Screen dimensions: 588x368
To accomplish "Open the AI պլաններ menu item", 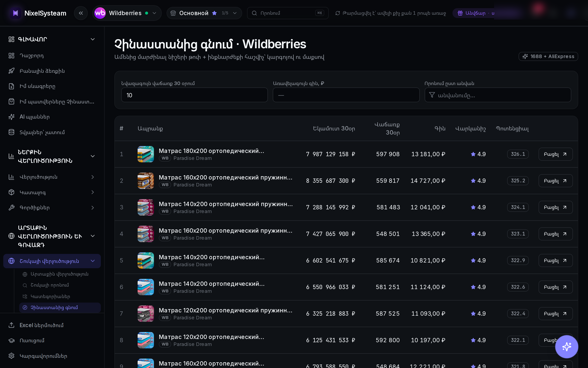I will point(52,117).
